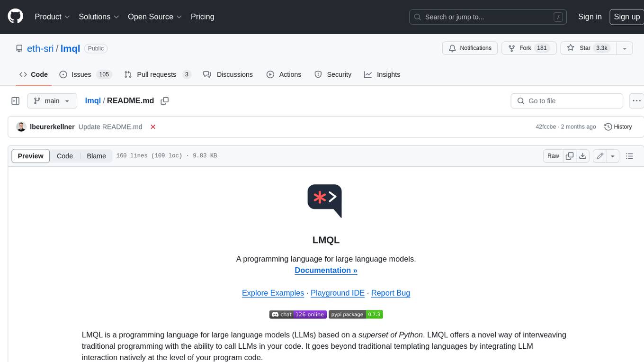Open the Sign up button

click(x=626, y=17)
